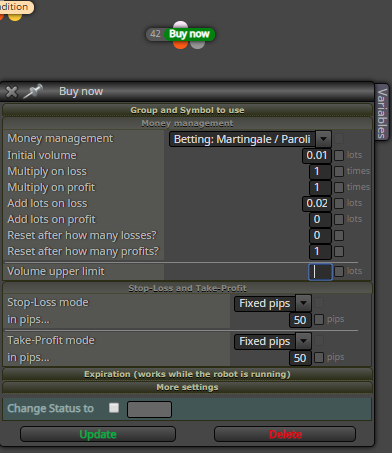Click the Take-Profit mode label
Viewport: 392px width, 453px height.
(51, 340)
